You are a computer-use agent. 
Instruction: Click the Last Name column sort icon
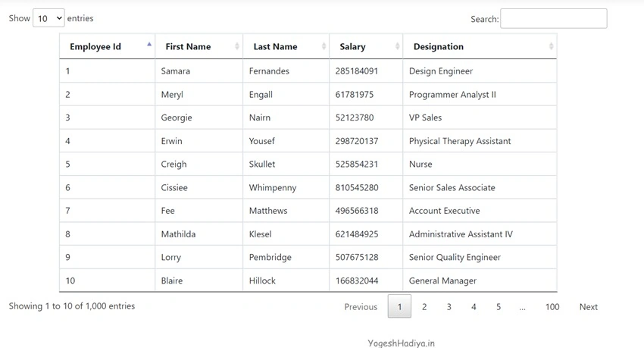[x=324, y=46]
